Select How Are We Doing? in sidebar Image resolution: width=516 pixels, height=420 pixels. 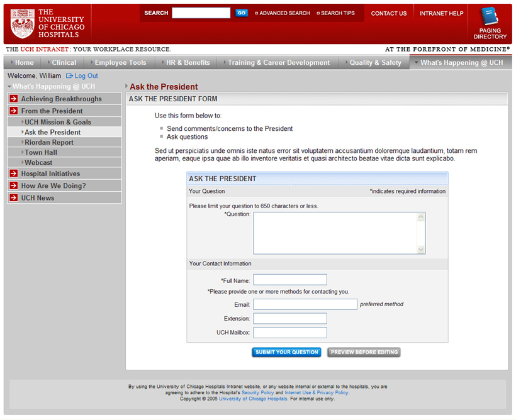point(64,185)
